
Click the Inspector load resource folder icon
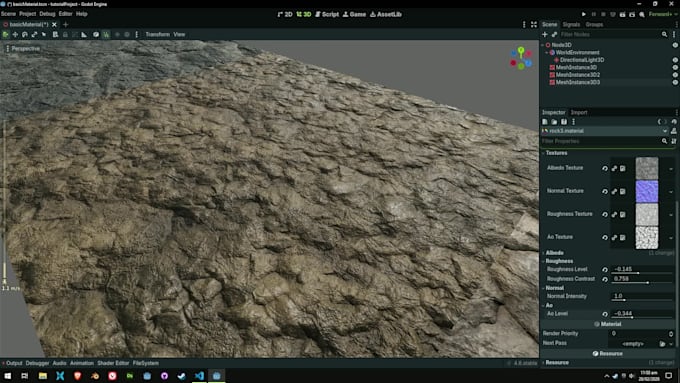point(554,122)
